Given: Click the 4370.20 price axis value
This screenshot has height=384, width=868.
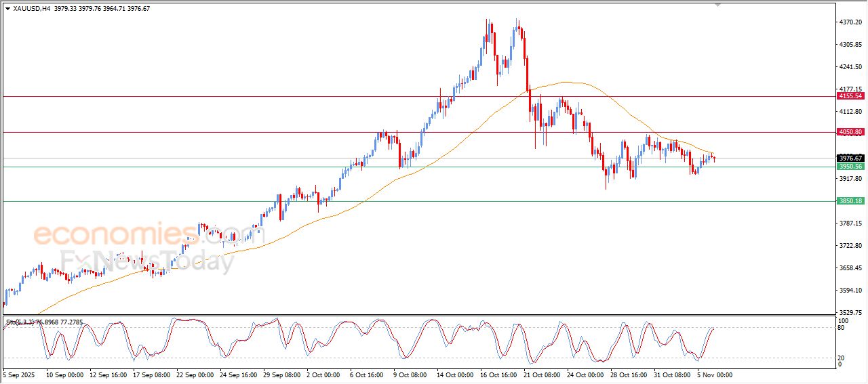Looking at the screenshot, I should pos(850,22).
